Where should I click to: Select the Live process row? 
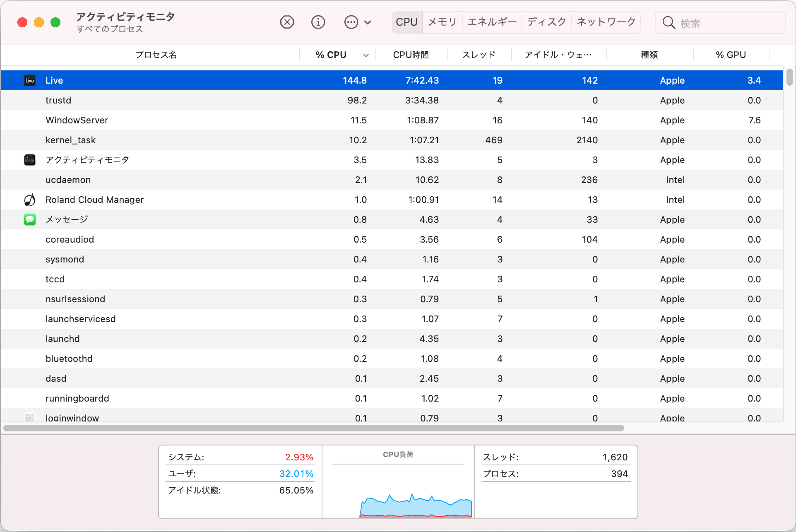(392, 80)
